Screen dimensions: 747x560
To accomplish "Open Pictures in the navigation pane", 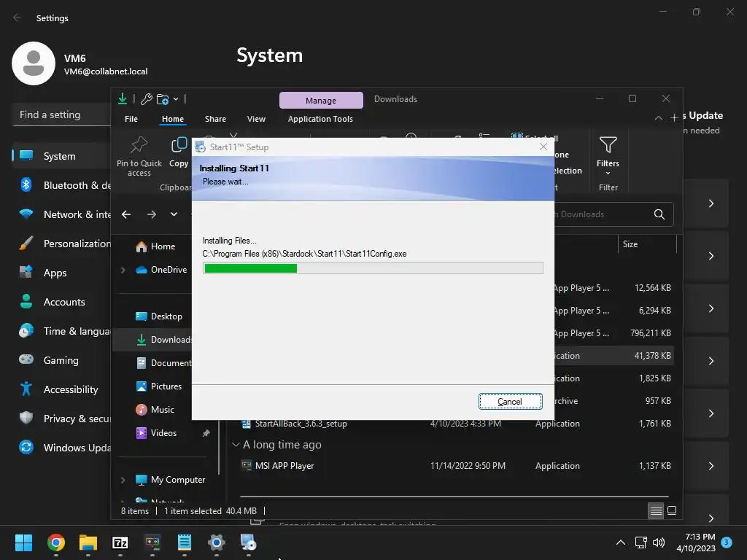I will tap(166, 386).
